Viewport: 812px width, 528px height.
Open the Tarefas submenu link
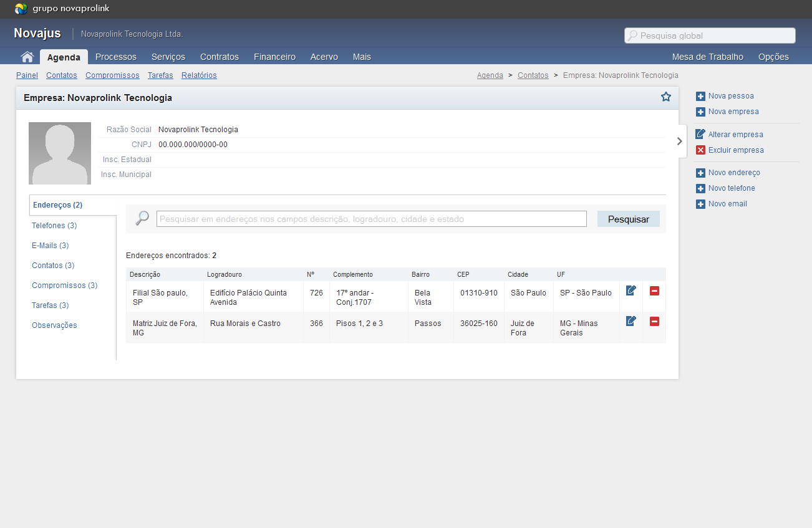point(160,75)
